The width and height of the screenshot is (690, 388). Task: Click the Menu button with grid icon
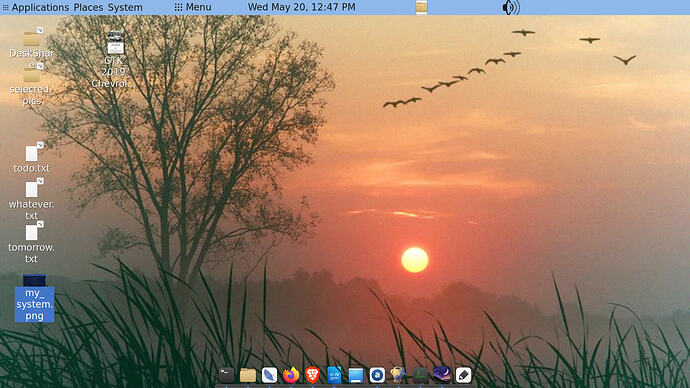(x=193, y=7)
